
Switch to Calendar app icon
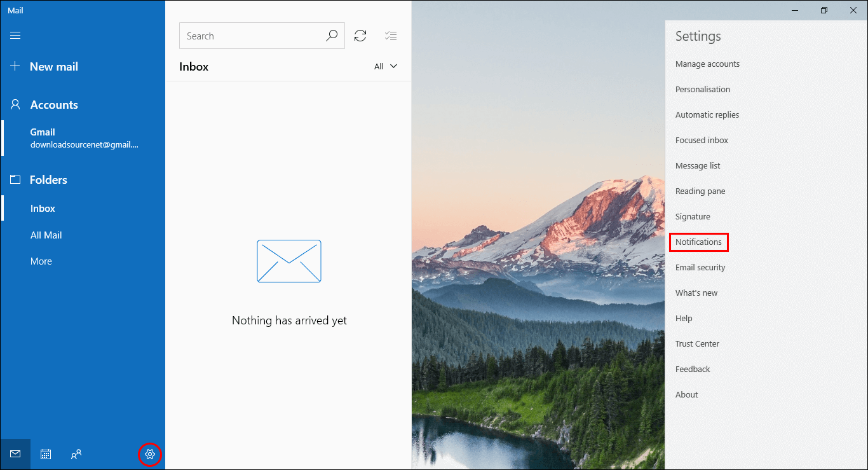click(x=46, y=454)
